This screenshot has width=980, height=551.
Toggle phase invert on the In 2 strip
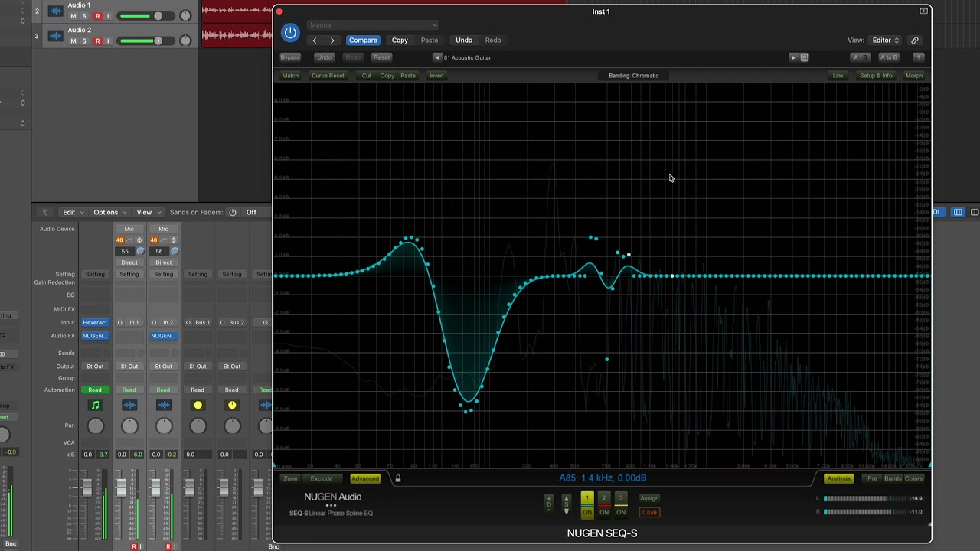[174, 240]
